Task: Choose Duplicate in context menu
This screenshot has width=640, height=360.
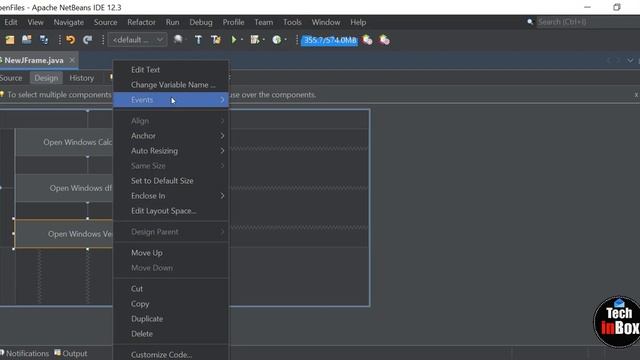Action: [x=171, y=319]
